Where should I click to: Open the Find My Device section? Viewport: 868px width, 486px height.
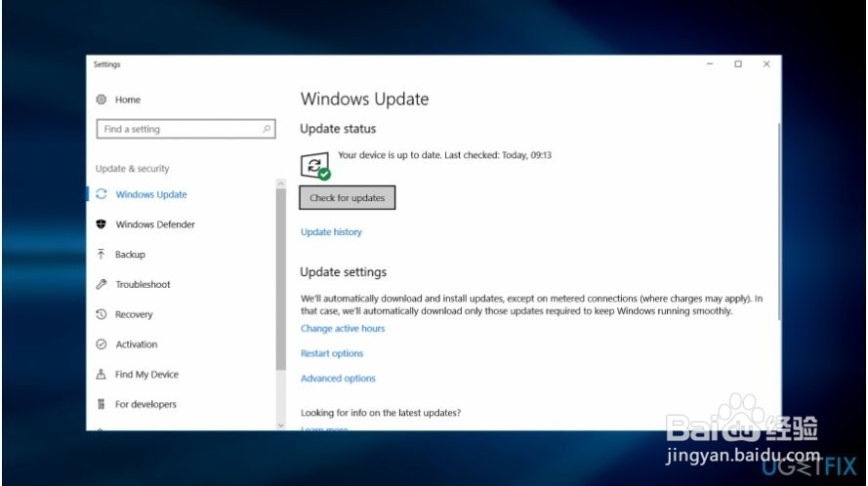tap(146, 374)
